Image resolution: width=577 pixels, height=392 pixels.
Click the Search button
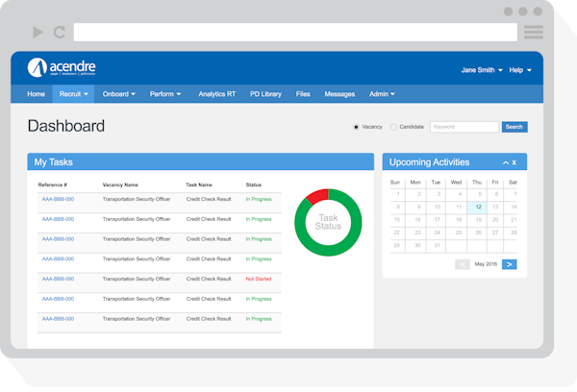(x=514, y=127)
